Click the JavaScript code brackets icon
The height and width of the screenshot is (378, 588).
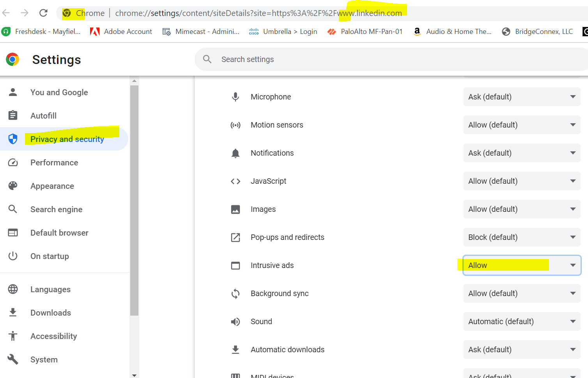coord(236,181)
